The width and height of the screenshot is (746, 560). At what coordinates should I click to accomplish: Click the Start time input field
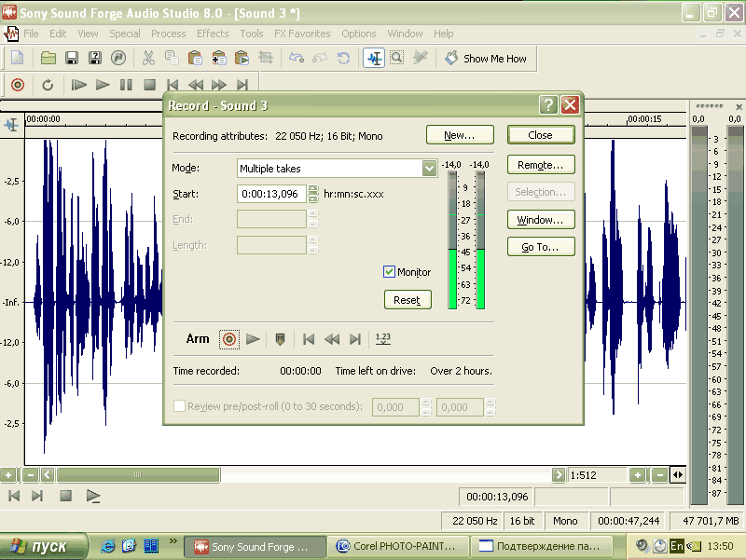(271, 194)
